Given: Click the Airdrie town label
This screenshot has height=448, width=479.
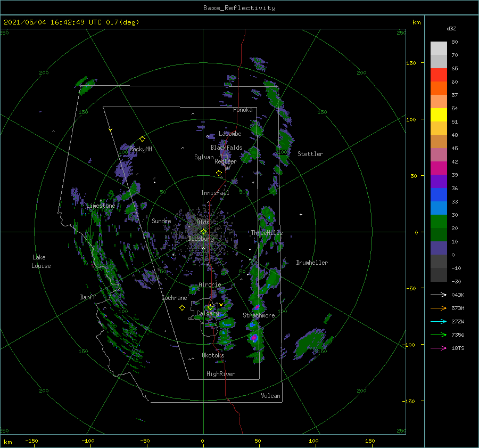Looking at the screenshot, I should point(210,284).
